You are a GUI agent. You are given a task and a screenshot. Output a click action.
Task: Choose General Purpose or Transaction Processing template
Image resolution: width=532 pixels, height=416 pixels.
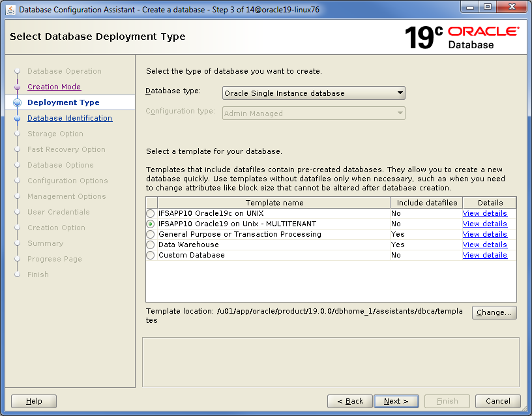pos(151,234)
